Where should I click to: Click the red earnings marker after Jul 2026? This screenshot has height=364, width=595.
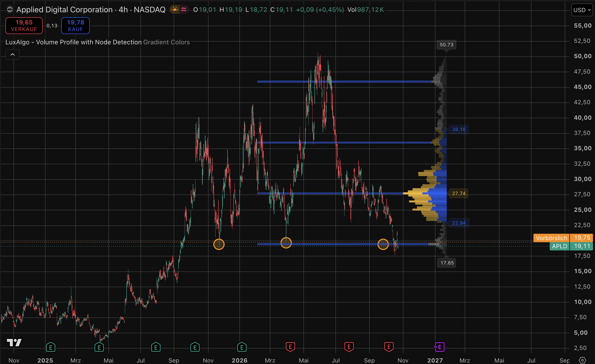[349, 347]
